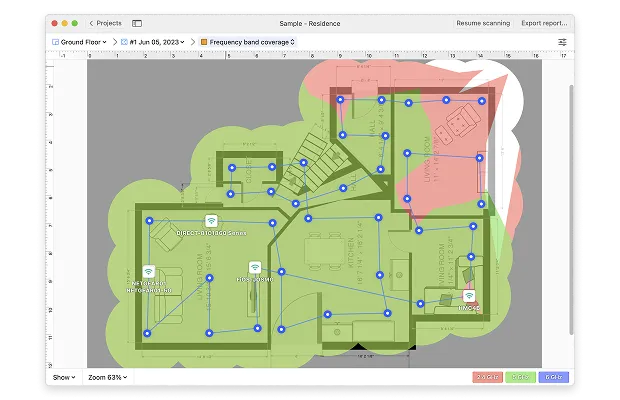Open the Zoom 63% dropdown

[107, 377]
